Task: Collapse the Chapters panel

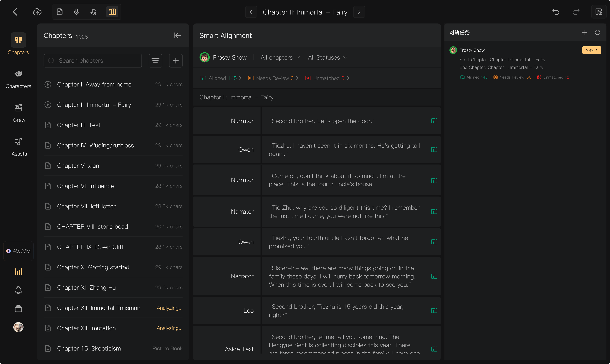Action: (177, 35)
